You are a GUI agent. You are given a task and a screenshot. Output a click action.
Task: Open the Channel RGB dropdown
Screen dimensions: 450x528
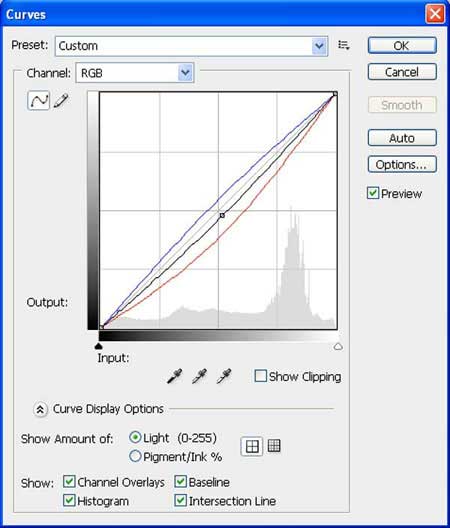point(135,73)
